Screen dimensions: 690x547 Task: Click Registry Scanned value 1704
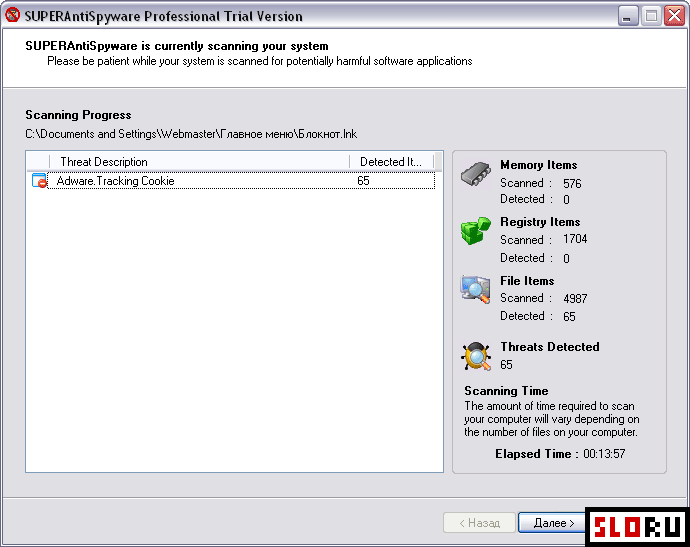pos(575,239)
